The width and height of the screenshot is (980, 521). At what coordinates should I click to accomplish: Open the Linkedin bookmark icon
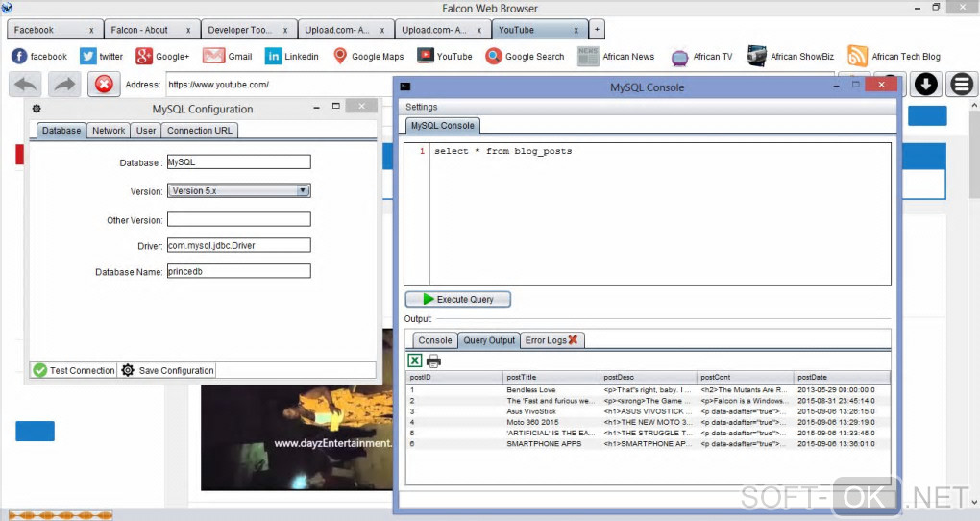pos(273,57)
